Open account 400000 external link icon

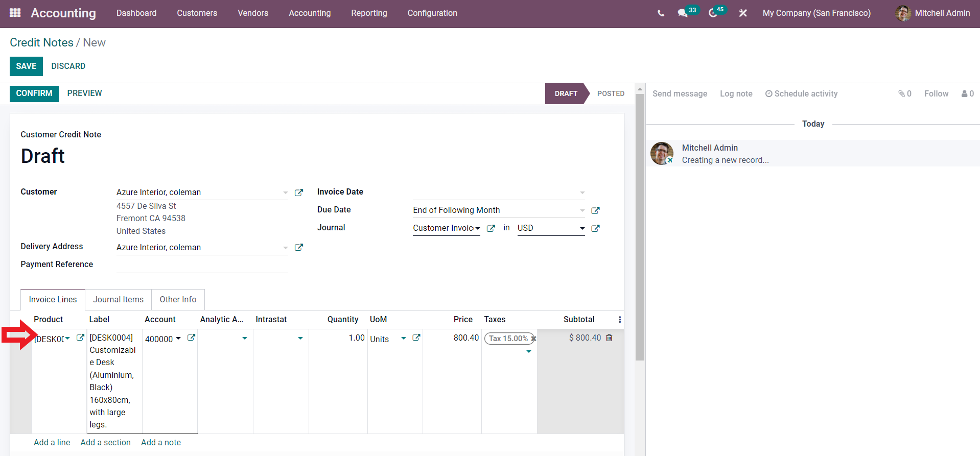coord(191,338)
